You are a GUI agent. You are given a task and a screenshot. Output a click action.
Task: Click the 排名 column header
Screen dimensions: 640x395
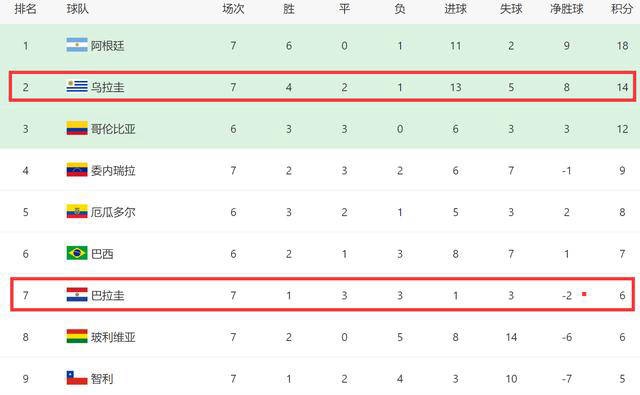tap(25, 9)
